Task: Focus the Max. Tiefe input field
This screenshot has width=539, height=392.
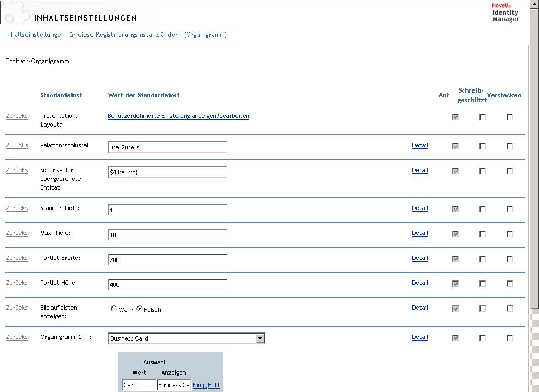Action: point(168,235)
